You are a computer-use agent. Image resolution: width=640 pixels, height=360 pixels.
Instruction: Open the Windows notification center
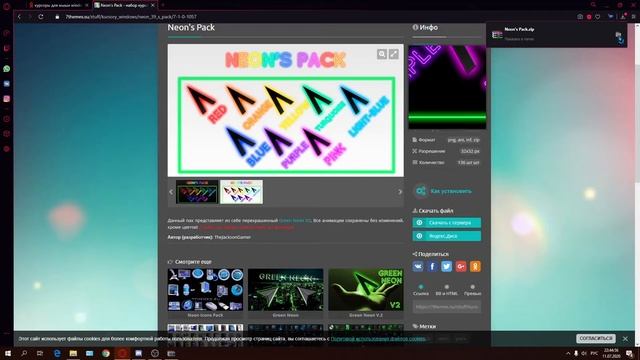[x=629, y=353]
